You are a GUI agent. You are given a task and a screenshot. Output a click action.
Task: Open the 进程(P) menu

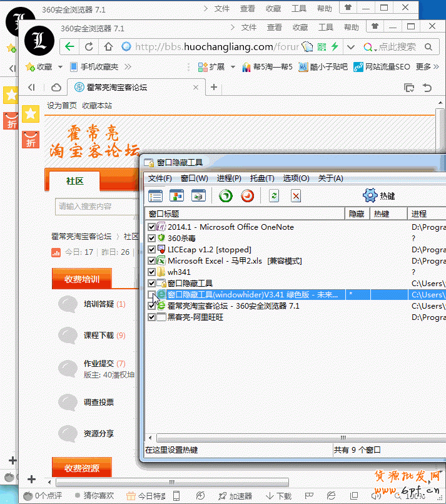(x=229, y=178)
